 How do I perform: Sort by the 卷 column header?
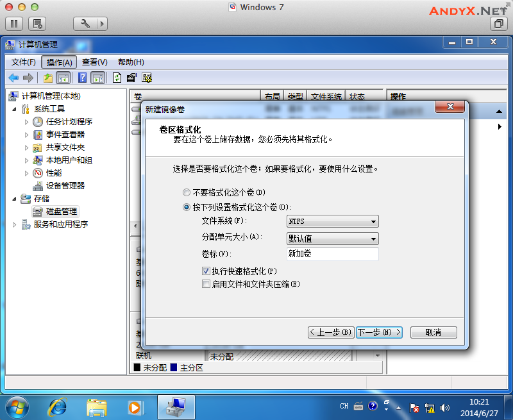[x=196, y=96]
